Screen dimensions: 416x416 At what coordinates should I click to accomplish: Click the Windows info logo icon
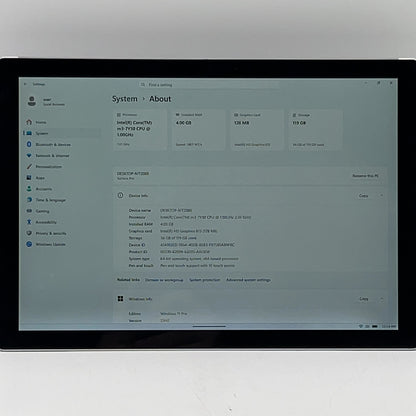(x=120, y=299)
